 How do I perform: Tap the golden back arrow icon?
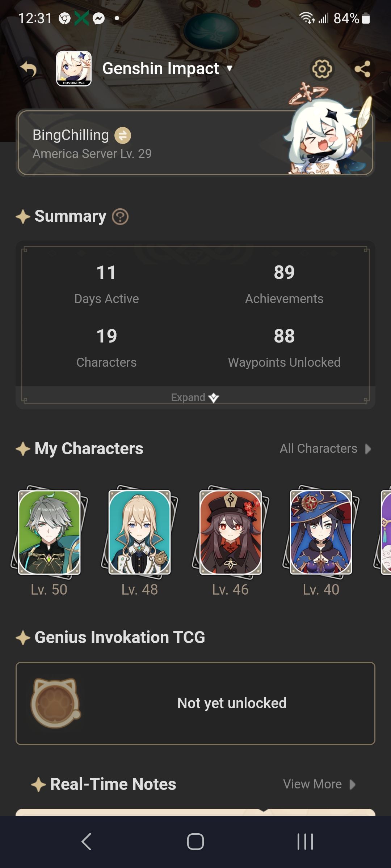click(x=29, y=69)
